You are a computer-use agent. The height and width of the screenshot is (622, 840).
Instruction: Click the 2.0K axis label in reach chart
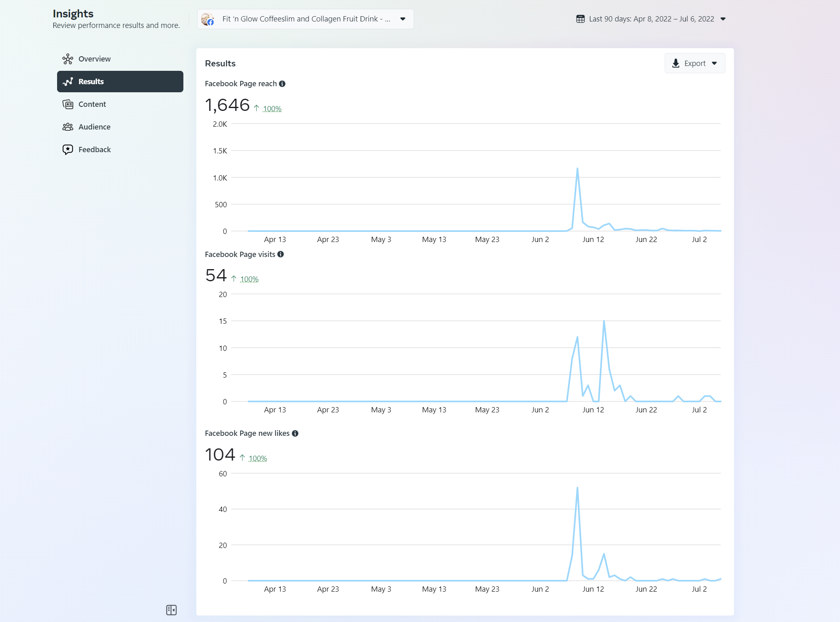220,124
